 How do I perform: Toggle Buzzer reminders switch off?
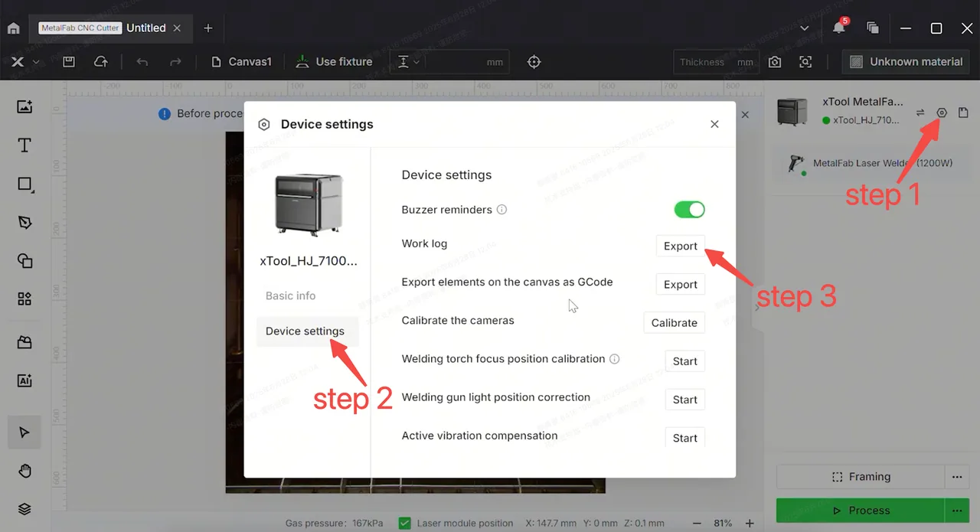689,210
